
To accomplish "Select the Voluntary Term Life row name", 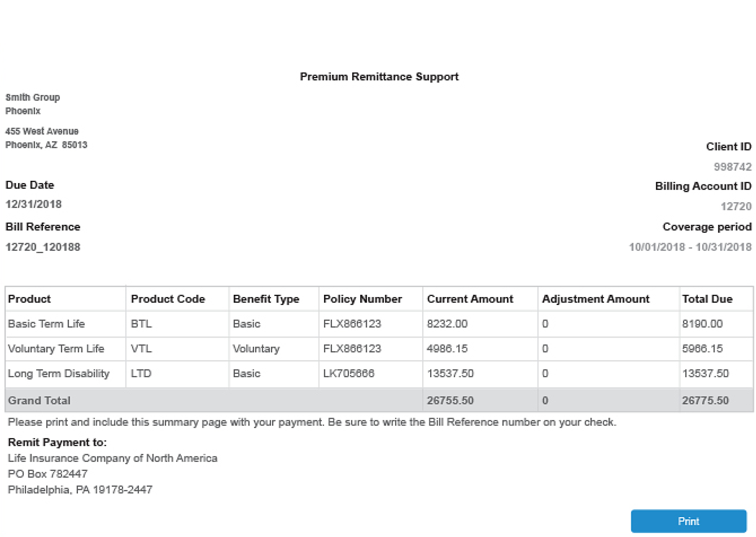I will click(x=56, y=349).
